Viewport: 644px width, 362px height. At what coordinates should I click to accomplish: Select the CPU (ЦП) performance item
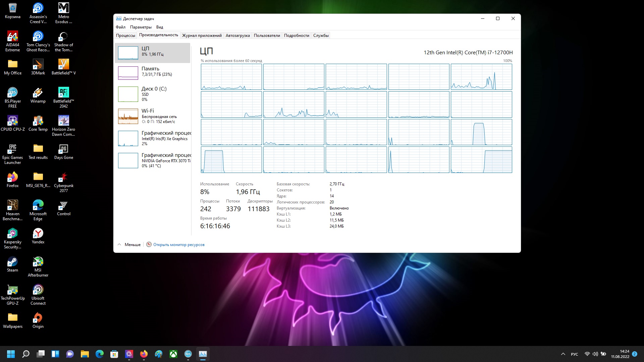click(153, 53)
